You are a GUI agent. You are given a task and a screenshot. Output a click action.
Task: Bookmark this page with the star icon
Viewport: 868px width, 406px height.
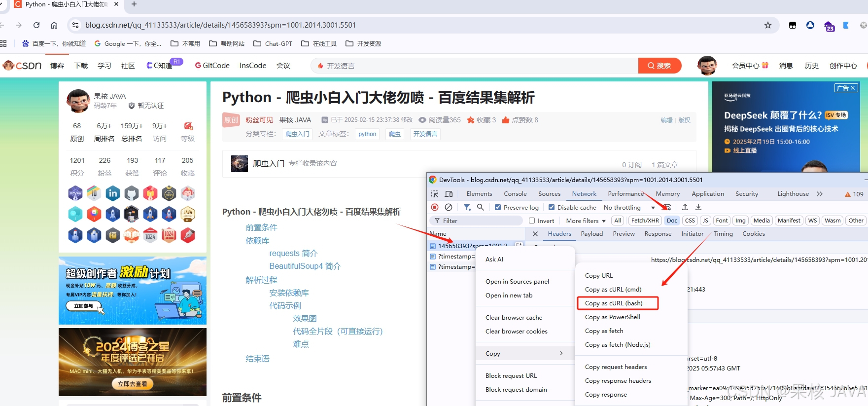click(x=768, y=25)
